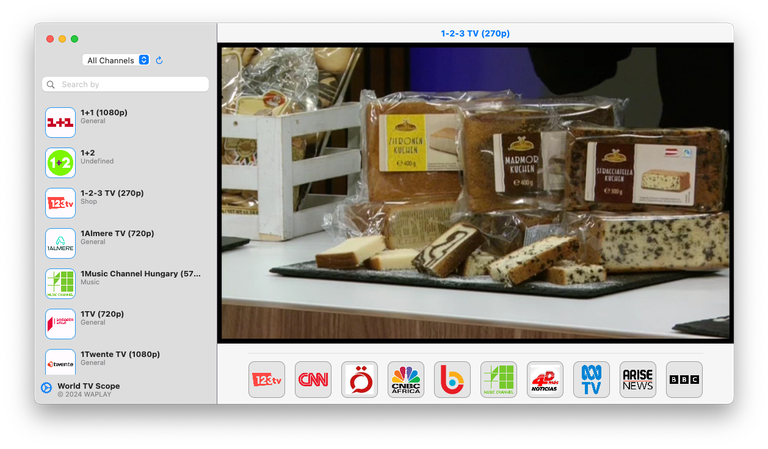
Task: Click the '© 2024 WAPLAY' copyright text
Action: click(84, 394)
